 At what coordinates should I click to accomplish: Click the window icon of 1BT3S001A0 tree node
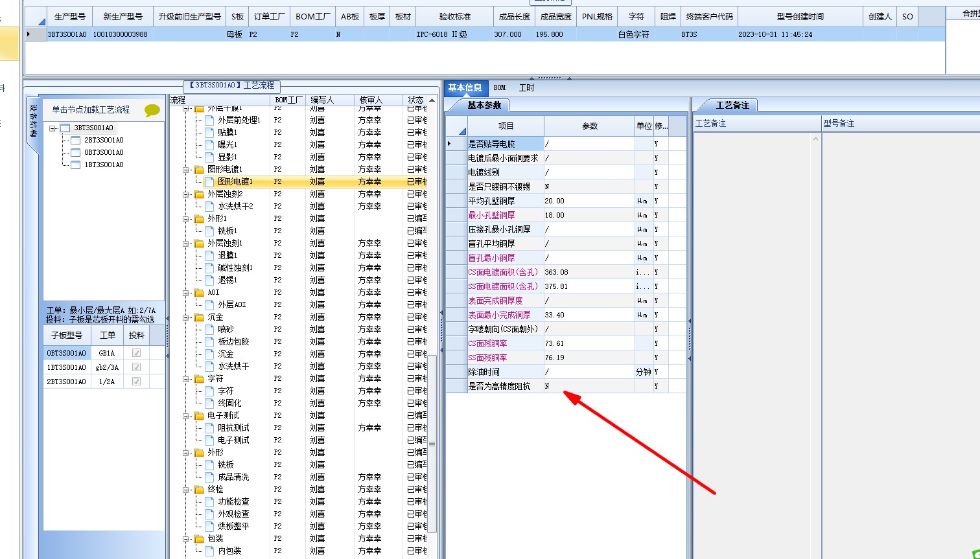pyautogui.click(x=76, y=165)
